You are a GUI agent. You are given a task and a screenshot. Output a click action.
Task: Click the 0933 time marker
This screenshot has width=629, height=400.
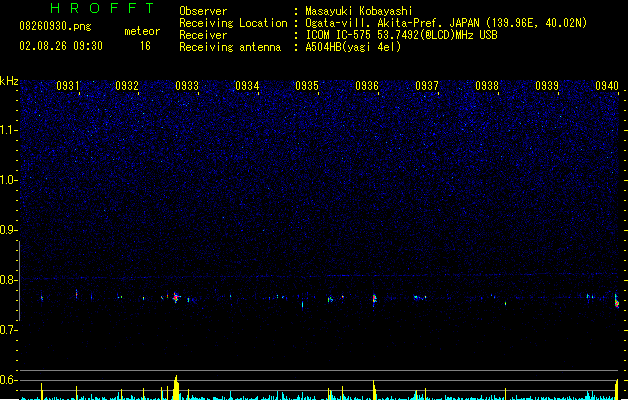(187, 86)
